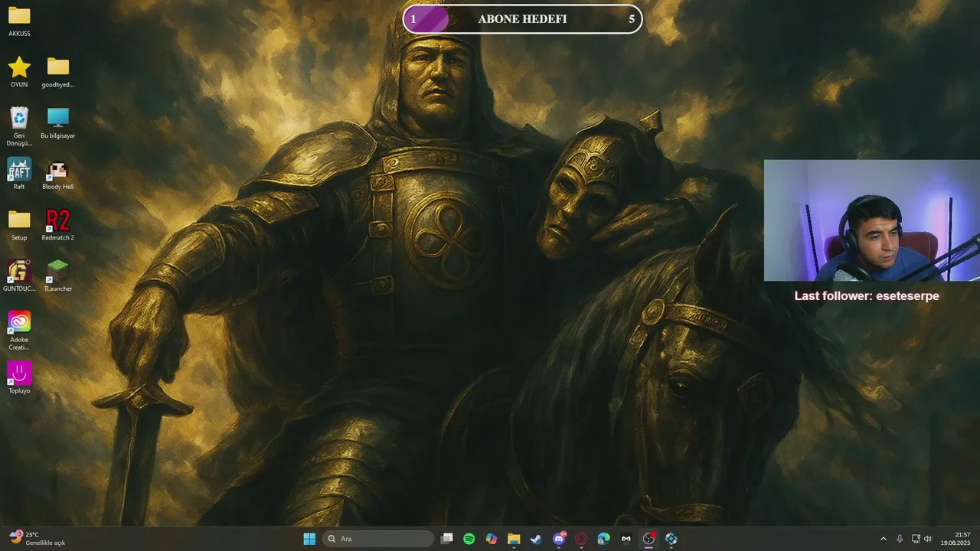The width and height of the screenshot is (980, 551).
Task: Open Microsoft Edge from the taskbar
Action: pos(603,539)
